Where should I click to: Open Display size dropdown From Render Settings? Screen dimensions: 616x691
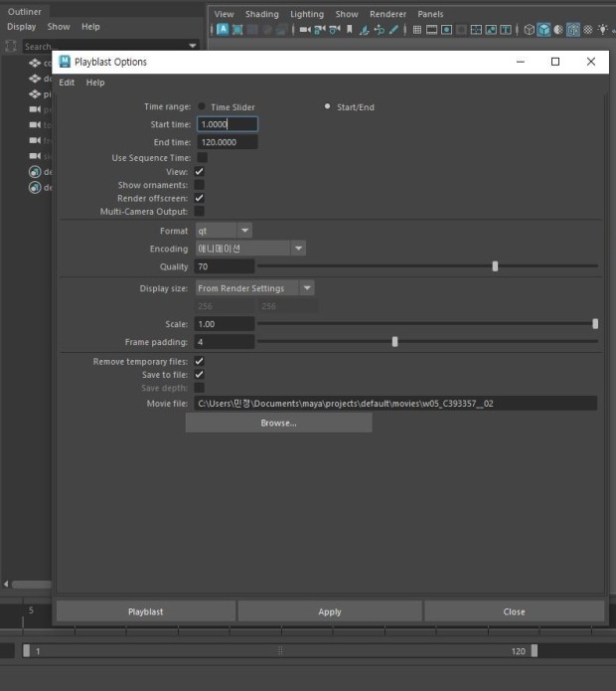(254, 288)
